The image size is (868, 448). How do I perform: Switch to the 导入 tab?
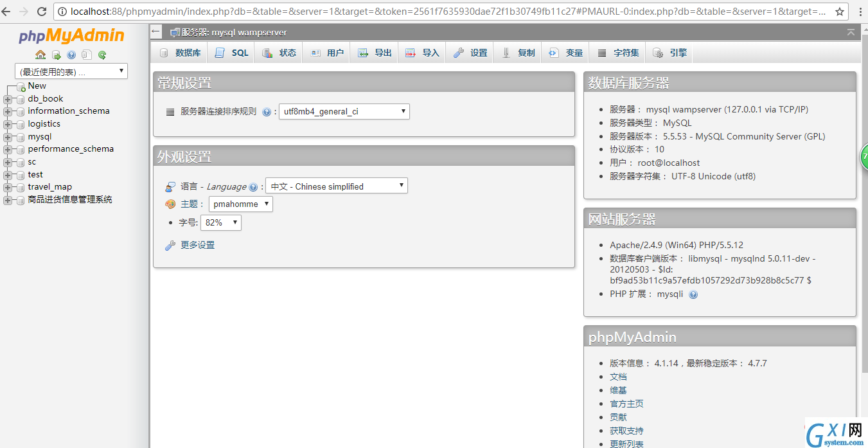[x=422, y=53]
